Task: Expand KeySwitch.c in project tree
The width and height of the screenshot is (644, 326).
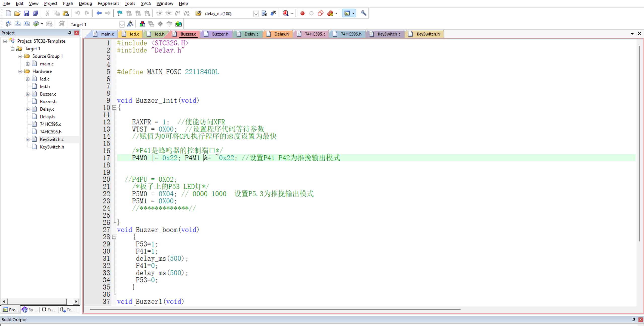Action: click(28, 139)
